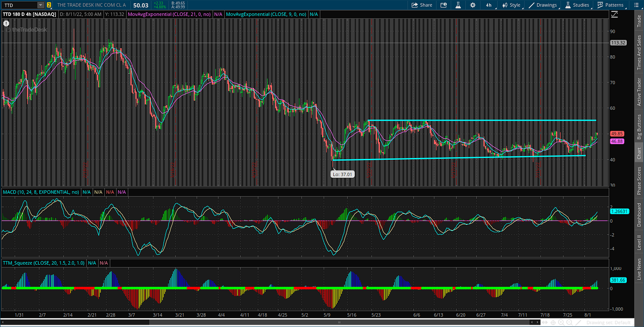
Task: Click TTD 180 D 4h NASDAQ label
Action: [30, 14]
